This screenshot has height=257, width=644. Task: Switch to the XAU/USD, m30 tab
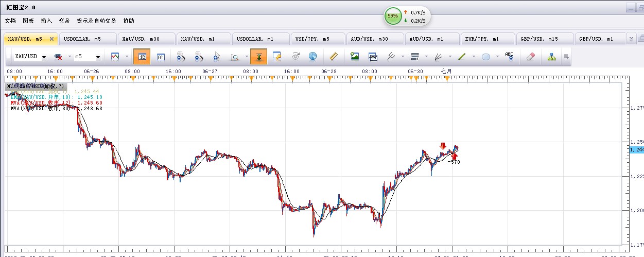146,39
